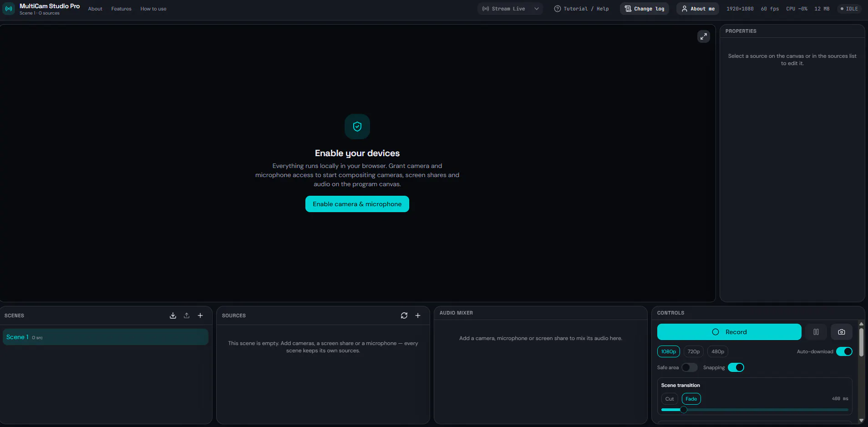
Task: Take a snapshot with the camera icon
Action: click(x=842, y=332)
